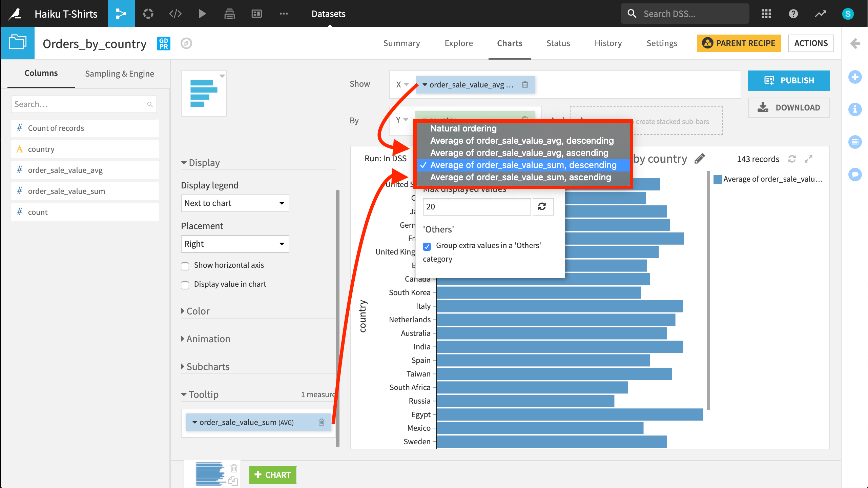Open the Jobs play icon menu
This screenshot has height=488, width=868.
[x=202, y=14]
